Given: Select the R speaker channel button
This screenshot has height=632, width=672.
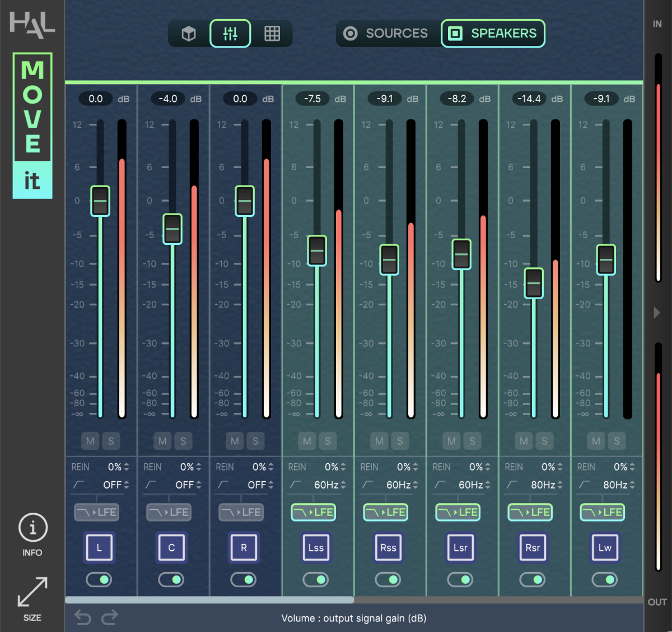Looking at the screenshot, I should tap(244, 547).
